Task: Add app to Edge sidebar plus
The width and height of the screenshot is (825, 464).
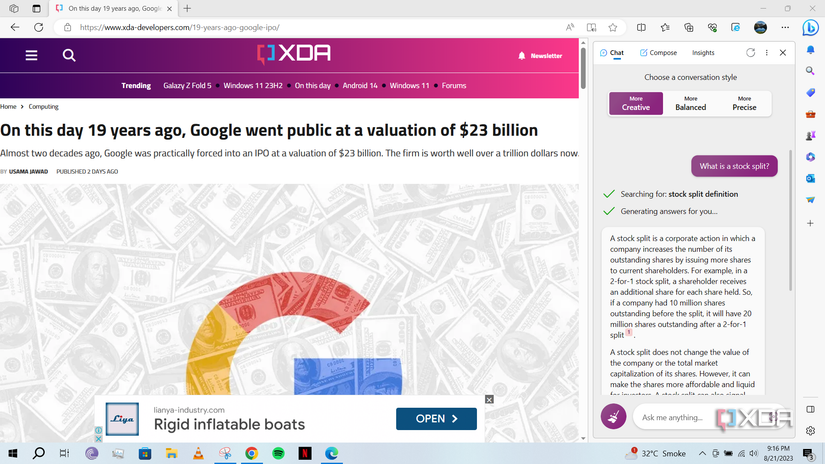Action: tap(810, 223)
